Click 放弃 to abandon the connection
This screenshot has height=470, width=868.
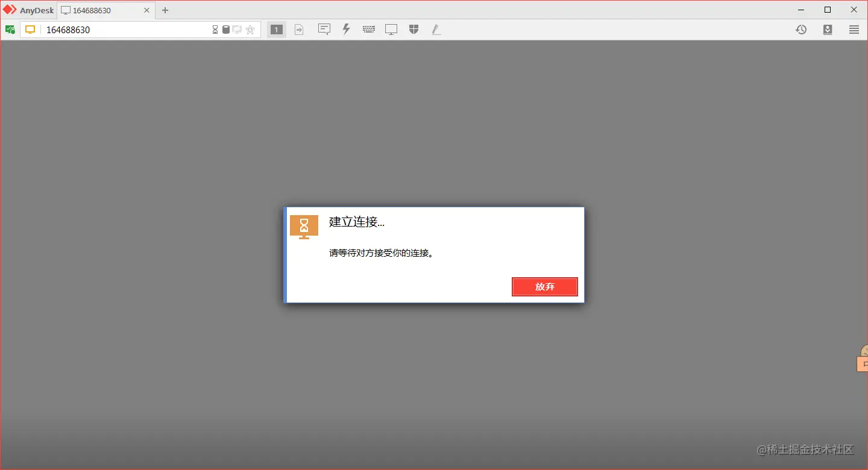(544, 287)
